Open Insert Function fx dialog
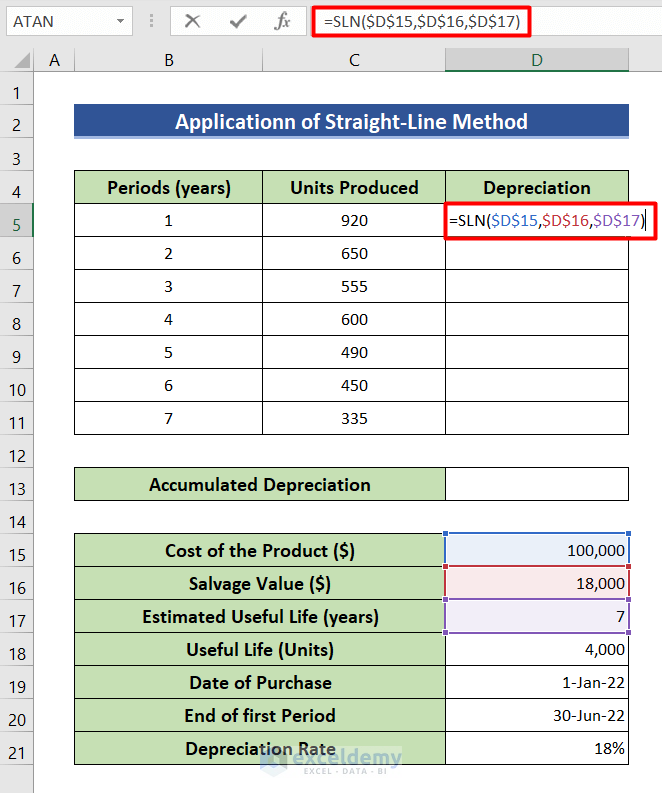The height and width of the screenshot is (793, 662). click(x=282, y=21)
